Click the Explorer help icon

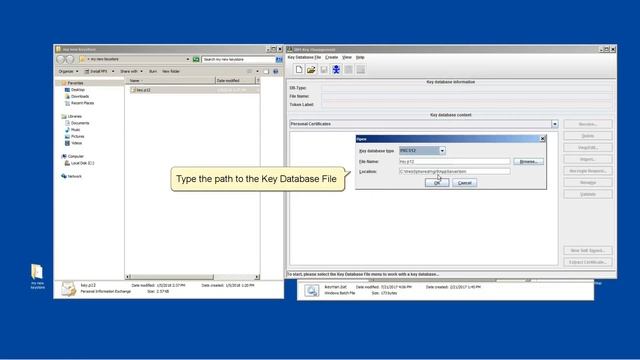point(276,71)
